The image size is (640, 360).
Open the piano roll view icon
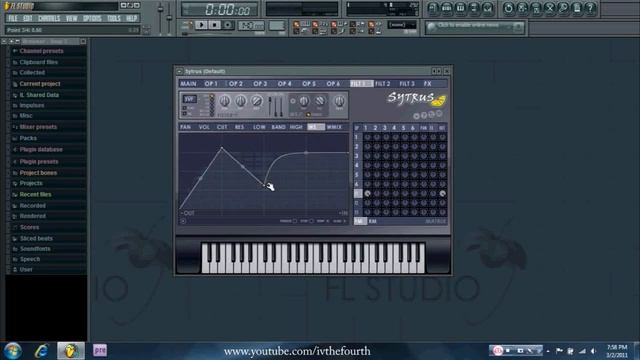[x=460, y=8]
